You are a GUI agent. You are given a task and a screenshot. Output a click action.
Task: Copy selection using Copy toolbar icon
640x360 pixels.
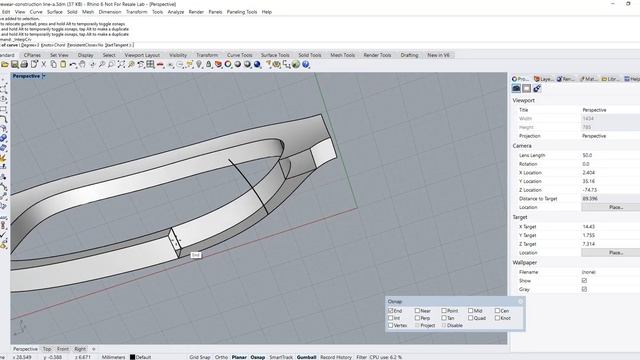point(53,64)
